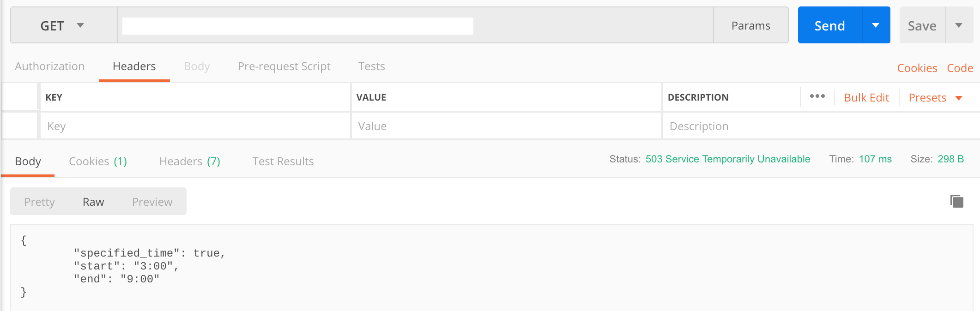Switch to the Authorization tab

click(49, 66)
